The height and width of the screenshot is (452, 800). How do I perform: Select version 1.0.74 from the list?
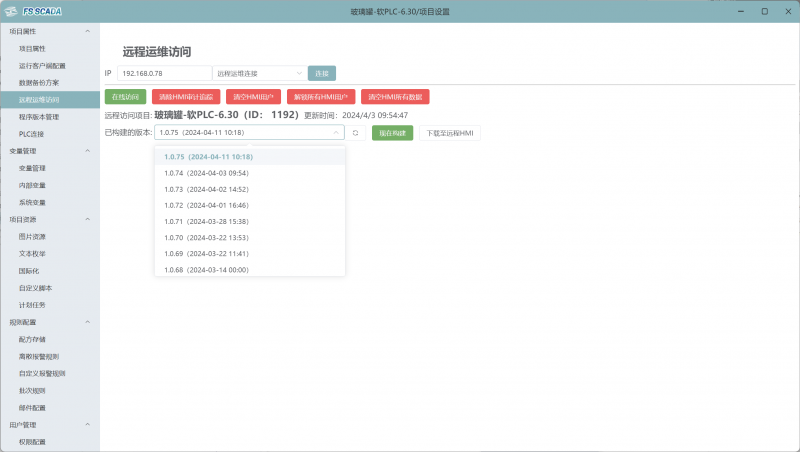(206, 173)
